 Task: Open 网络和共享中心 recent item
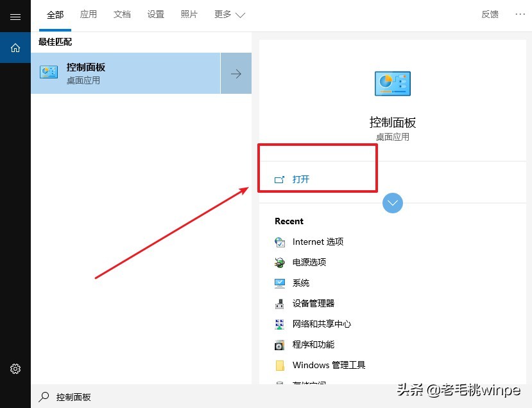click(321, 324)
